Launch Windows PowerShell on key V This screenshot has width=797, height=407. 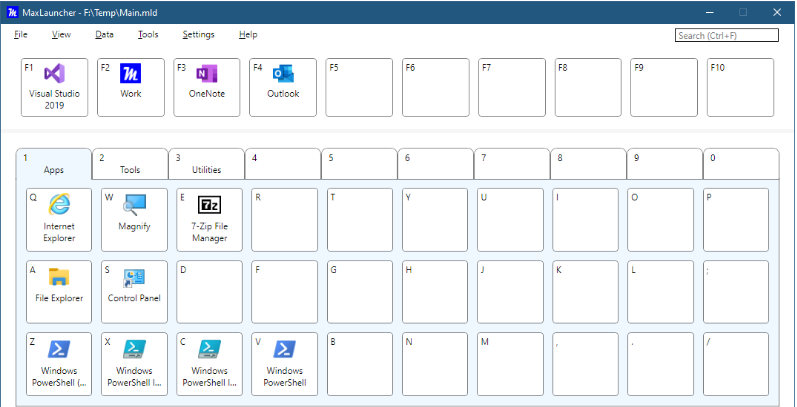point(285,363)
